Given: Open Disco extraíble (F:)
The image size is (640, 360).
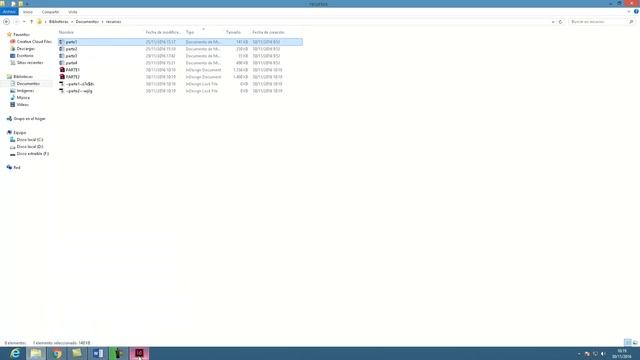Looking at the screenshot, I should [32, 154].
